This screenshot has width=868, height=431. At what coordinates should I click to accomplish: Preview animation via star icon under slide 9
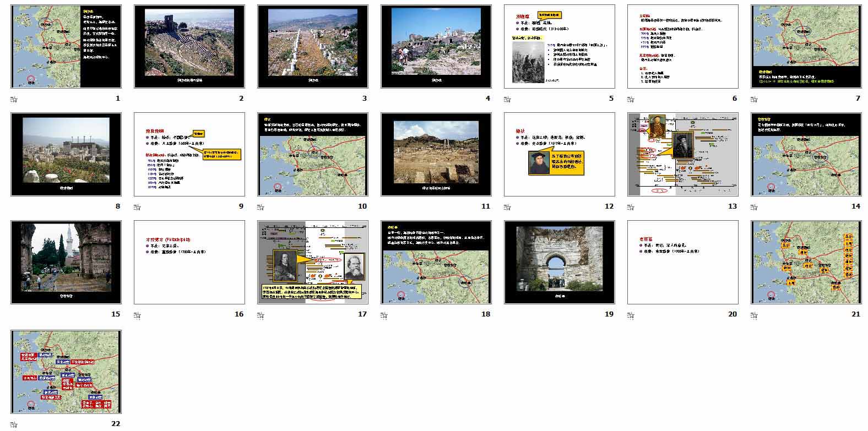tap(138, 208)
